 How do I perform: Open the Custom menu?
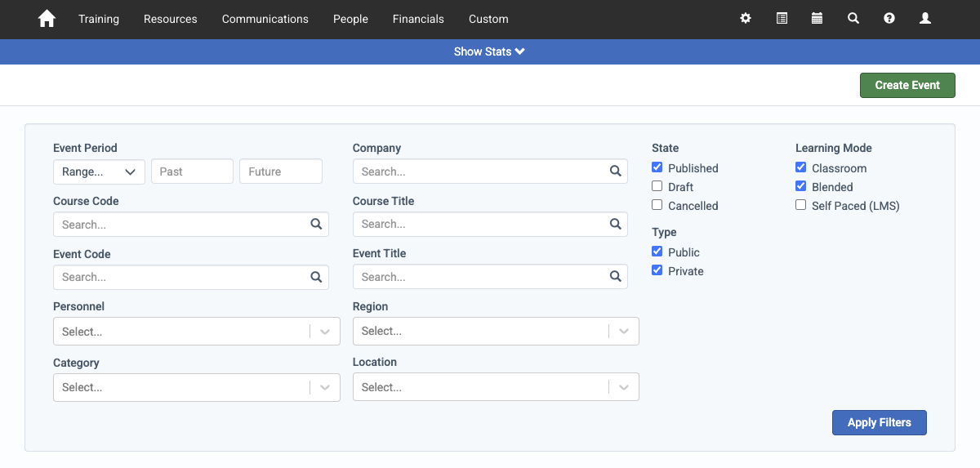(x=488, y=19)
